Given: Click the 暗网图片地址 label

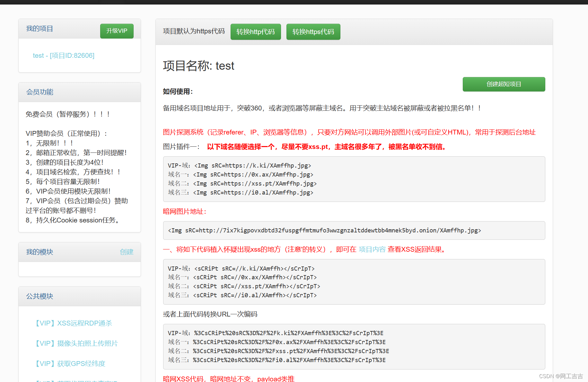Looking at the screenshot, I should 185,212.
